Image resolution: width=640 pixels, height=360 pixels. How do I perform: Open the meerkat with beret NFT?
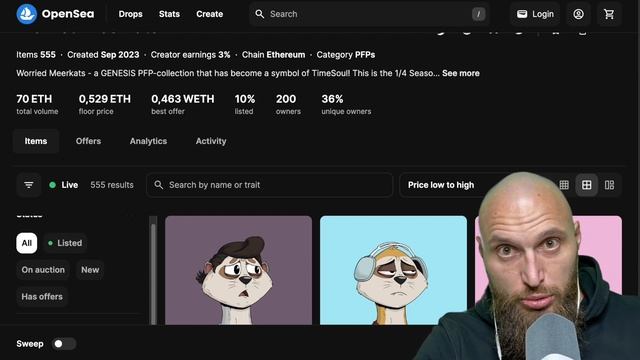click(238, 270)
